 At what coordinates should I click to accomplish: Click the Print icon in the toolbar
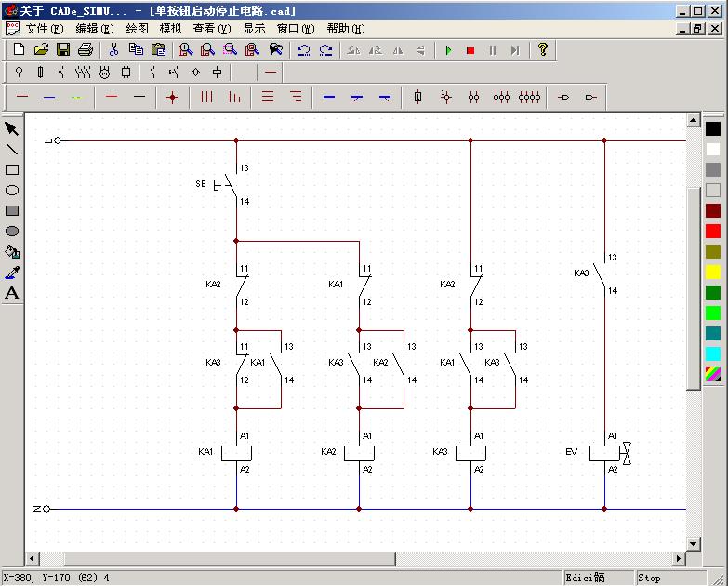click(x=86, y=50)
